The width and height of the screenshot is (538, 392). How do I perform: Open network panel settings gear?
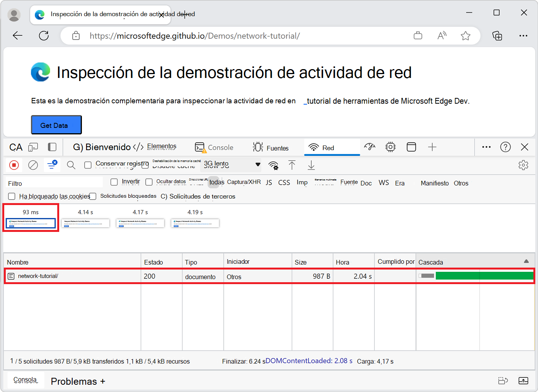pos(523,165)
